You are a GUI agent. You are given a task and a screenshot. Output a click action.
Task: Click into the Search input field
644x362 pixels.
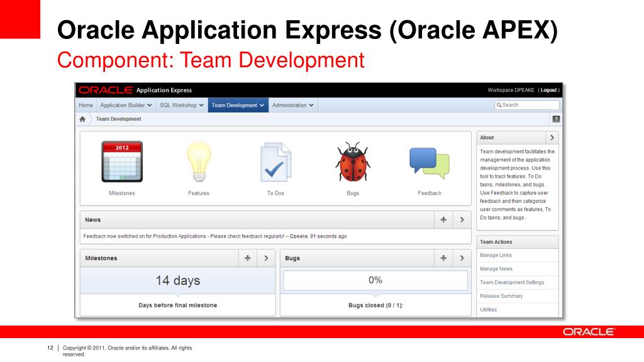click(530, 105)
